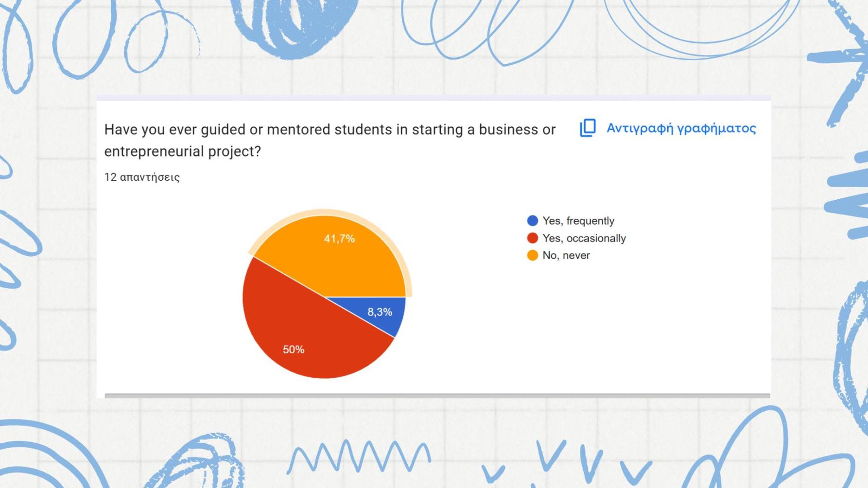Click the gray horizontal scrollbar below chart

tap(437, 396)
